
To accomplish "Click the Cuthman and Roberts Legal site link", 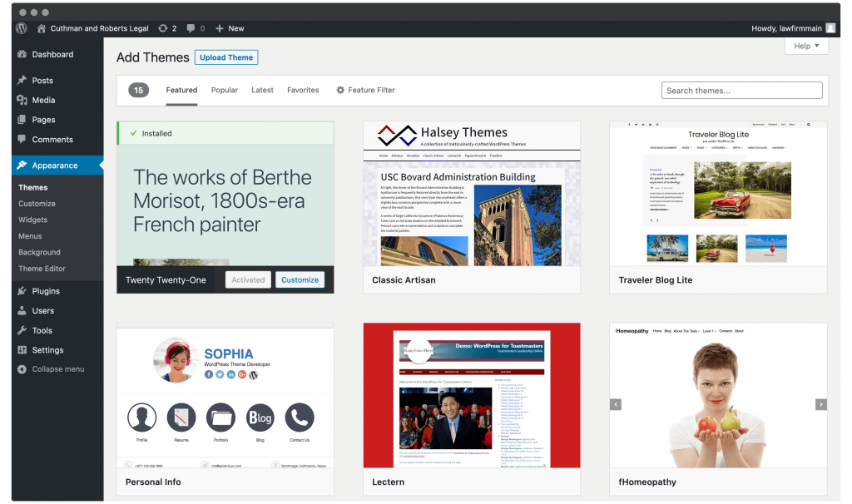I will coord(100,28).
